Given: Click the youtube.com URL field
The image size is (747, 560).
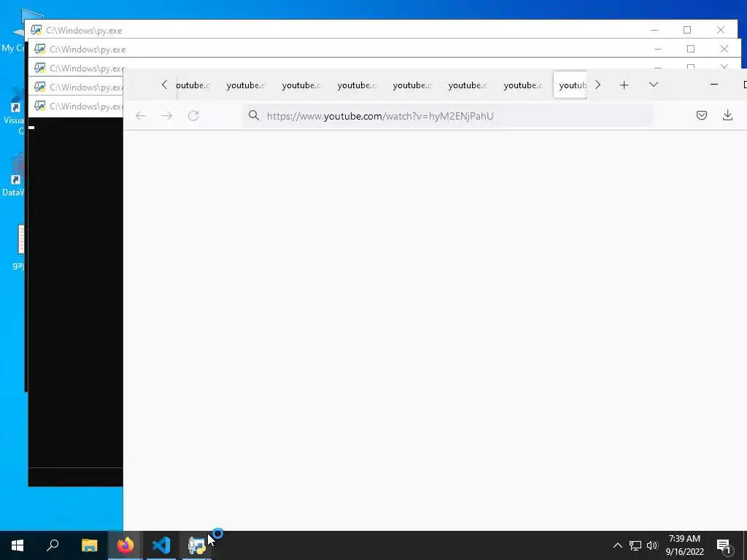Looking at the screenshot, I should [x=448, y=116].
